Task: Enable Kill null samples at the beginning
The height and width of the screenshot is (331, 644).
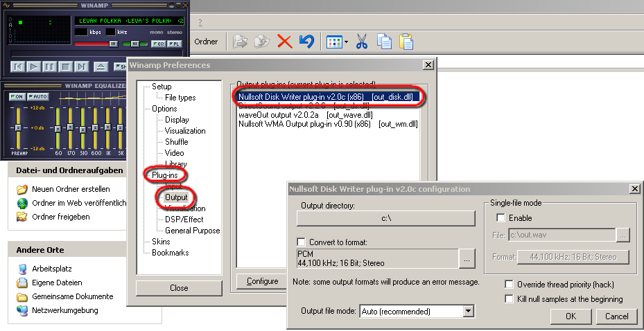Action: tap(510, 299)
